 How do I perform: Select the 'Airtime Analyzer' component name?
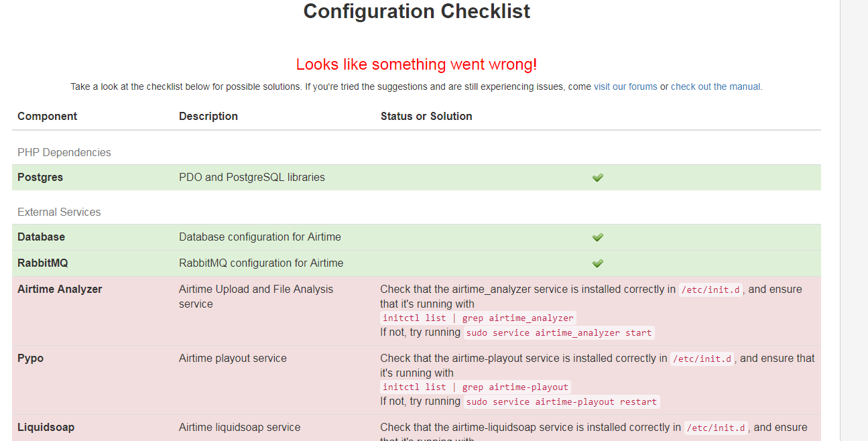point(60,290)
